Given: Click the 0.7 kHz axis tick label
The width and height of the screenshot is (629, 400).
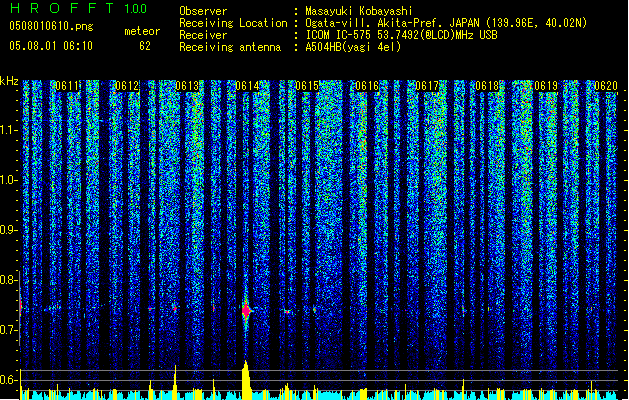Looking at the screenshot, I should tap(9, 330).
